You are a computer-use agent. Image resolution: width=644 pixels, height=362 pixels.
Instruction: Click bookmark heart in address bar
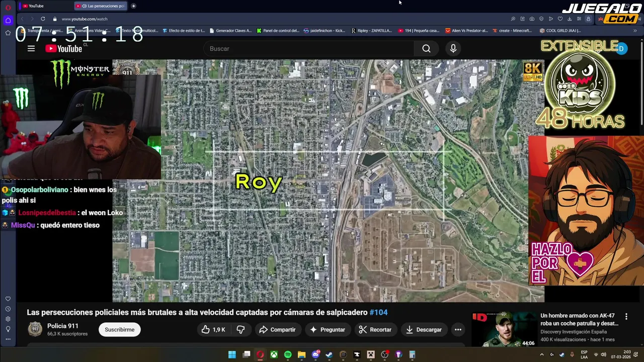tap(560, 19)
